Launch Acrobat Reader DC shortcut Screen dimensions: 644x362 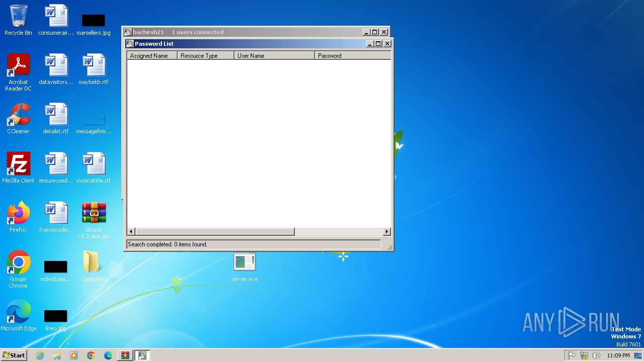(x=18, y=72)
